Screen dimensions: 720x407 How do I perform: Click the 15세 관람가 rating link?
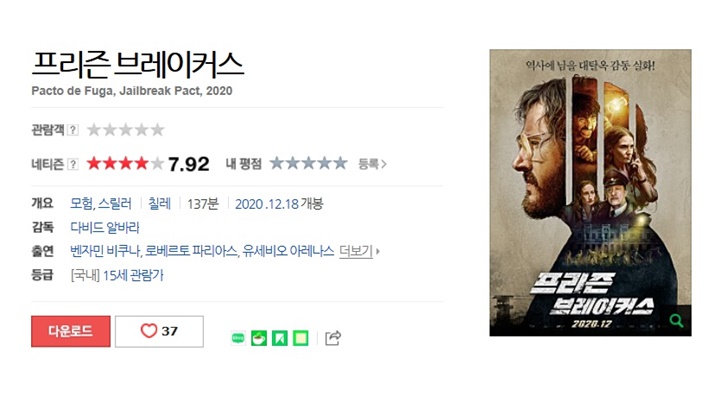pos(133,275)
